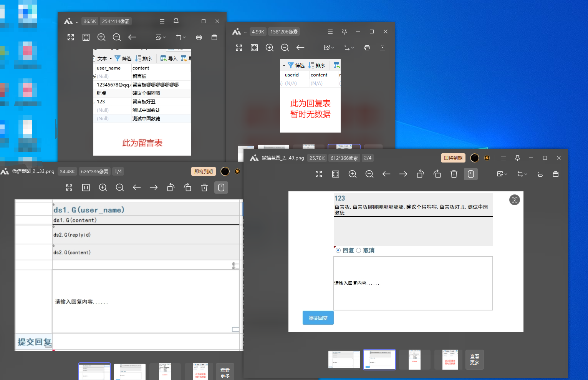588x380 pixels.
Task: Open hamburger menu of the 254*414 viewer
Action: coord(162,21)
